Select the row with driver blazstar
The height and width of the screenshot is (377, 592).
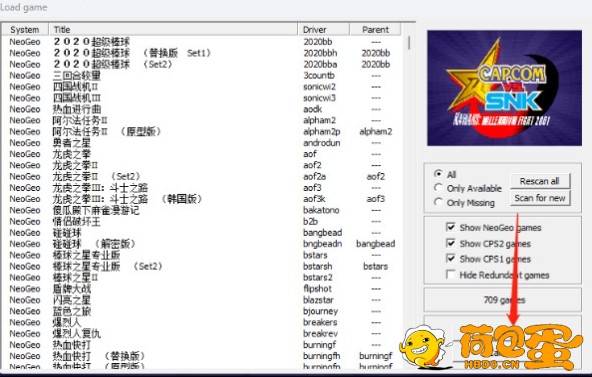click(202, 300)
